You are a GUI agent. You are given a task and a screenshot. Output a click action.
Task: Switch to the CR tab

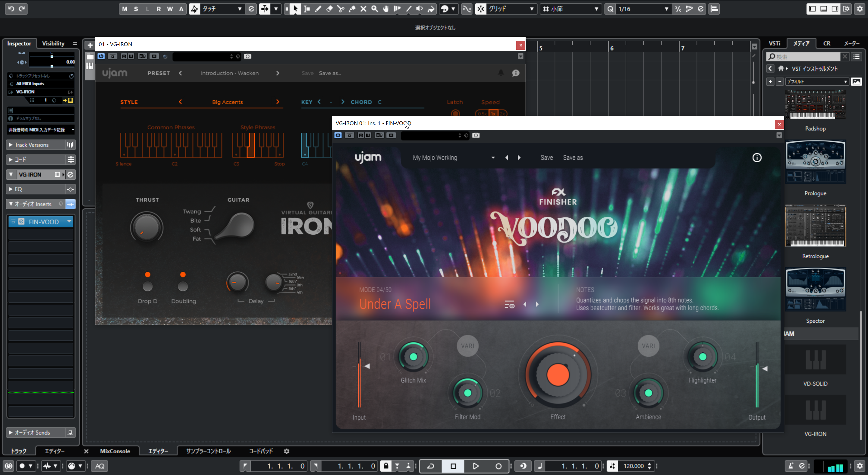click(826, 43)
